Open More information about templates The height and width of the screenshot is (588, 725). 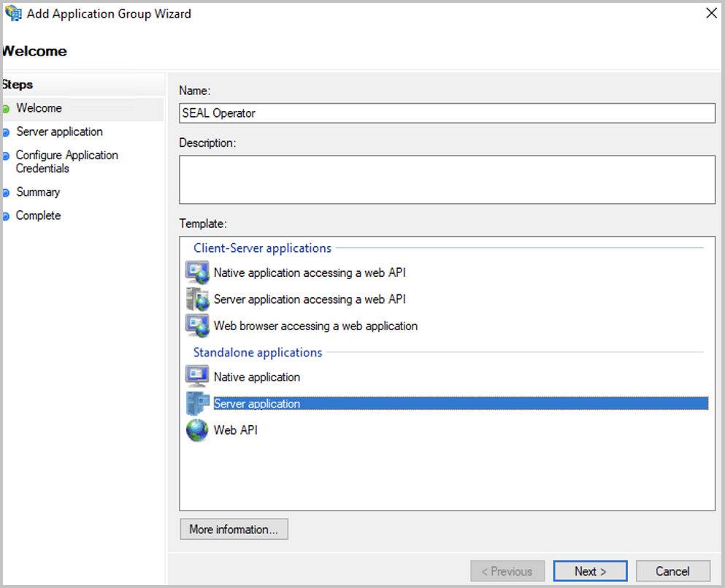coord(234,530)
